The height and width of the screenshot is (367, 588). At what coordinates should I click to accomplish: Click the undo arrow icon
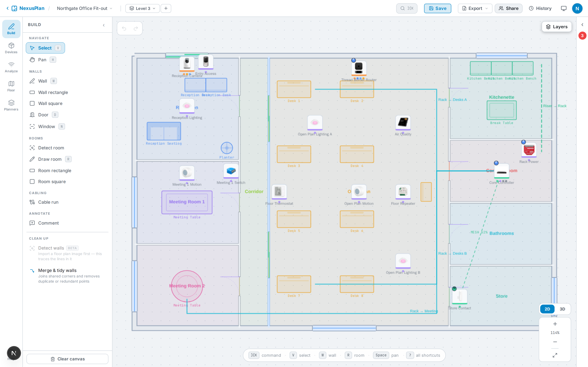click(x=124, y=28)
